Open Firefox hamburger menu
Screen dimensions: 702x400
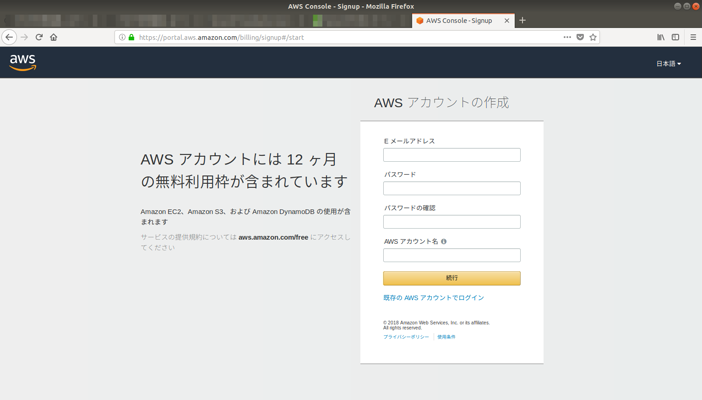[x=693, y=37]
